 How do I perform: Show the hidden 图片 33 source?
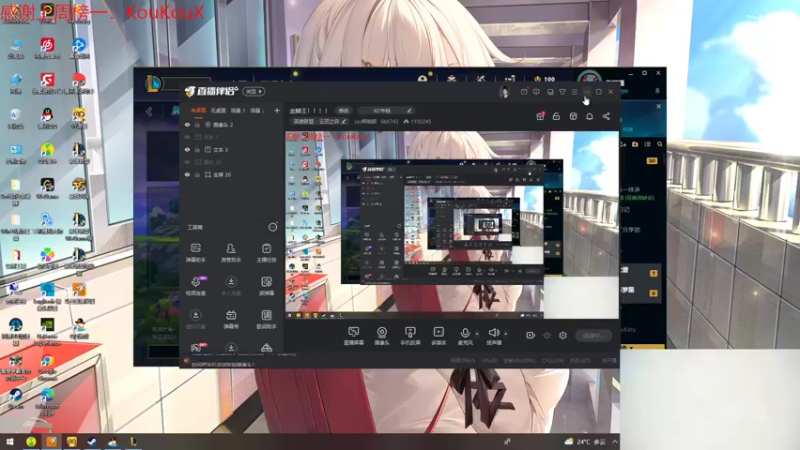[x=187, y=162]
